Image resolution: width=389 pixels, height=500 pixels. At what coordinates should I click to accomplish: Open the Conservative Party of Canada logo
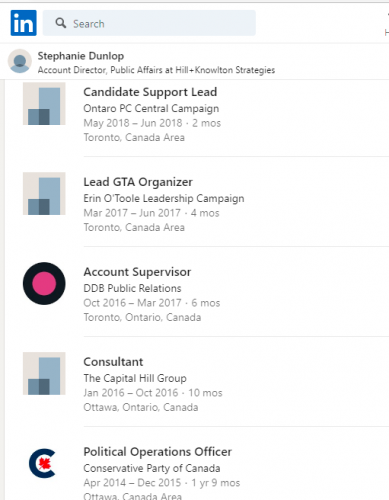point(43,463)
